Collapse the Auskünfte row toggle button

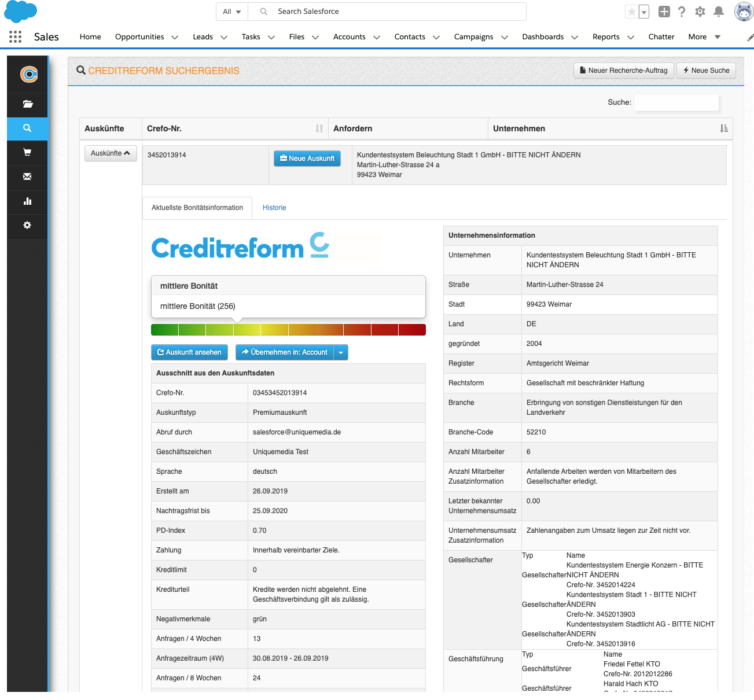coord(111,153)
